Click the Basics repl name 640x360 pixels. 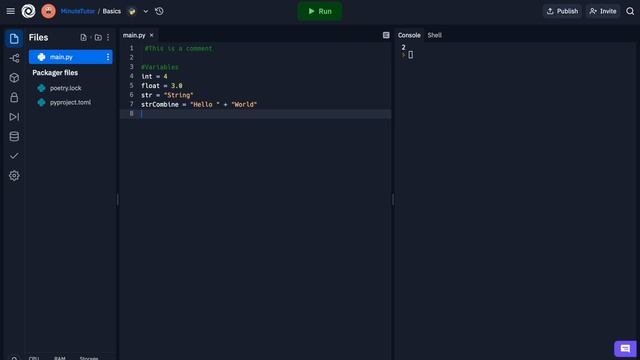click(x=111, y=11)
